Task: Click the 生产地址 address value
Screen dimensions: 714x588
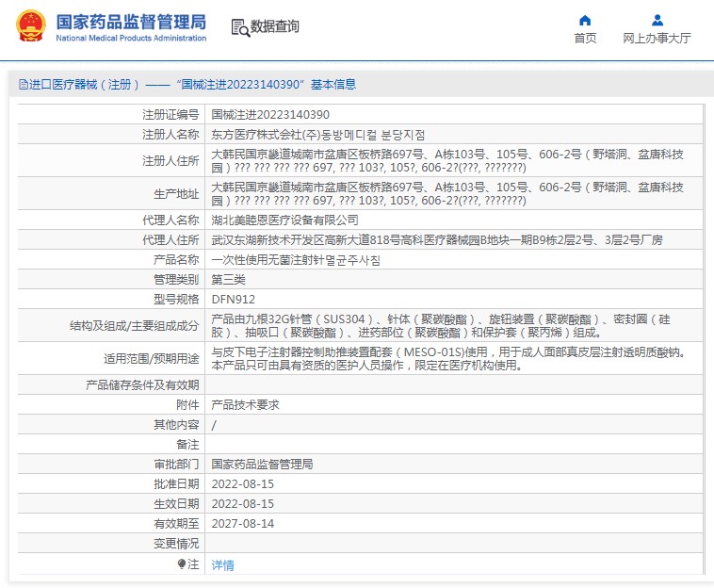Action: pyautogui.click(x=447, y=193)
